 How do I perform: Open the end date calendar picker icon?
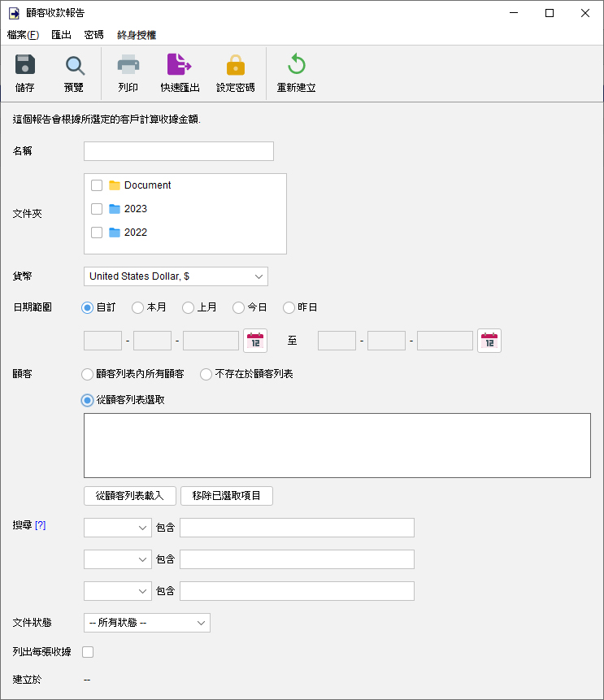tap(489, 341)
